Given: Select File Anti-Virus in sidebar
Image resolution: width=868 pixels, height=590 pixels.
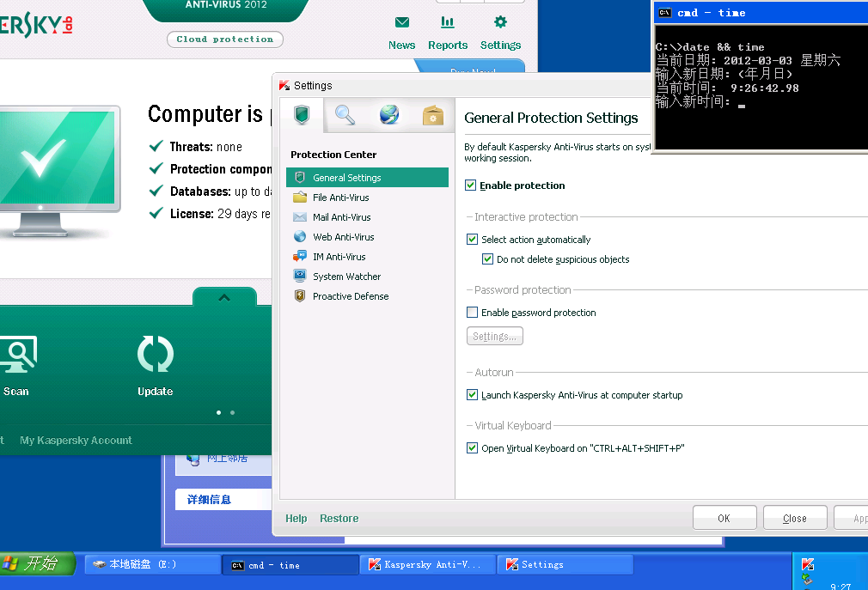Looking at the screenshot, I should tap(367, 198).
